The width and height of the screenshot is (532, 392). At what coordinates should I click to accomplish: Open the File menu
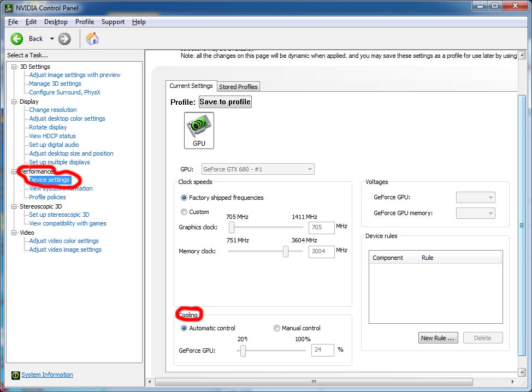pyautogui.click(x=13, y=22)
